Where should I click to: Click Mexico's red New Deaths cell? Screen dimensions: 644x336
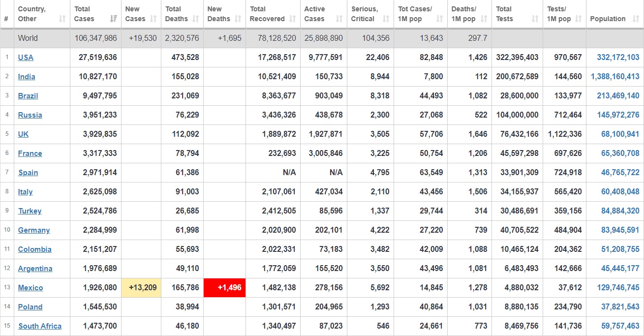[x=225, y=287]
